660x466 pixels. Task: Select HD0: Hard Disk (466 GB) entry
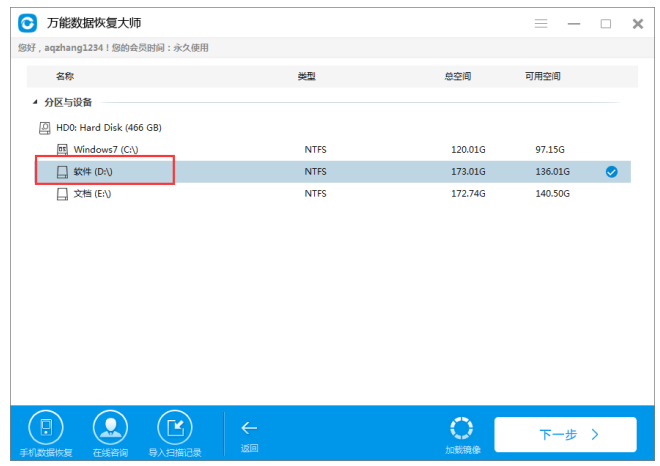click(109, 128)
